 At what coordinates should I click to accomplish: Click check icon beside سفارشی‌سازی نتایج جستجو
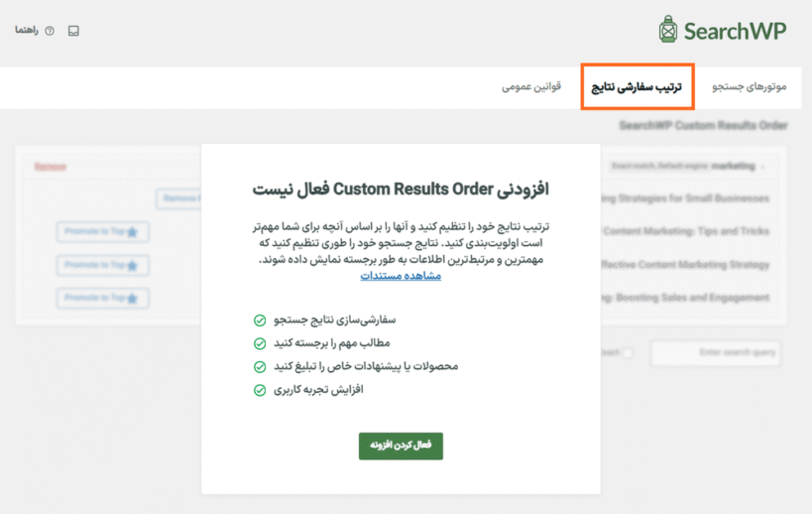[x=260, y=321]
